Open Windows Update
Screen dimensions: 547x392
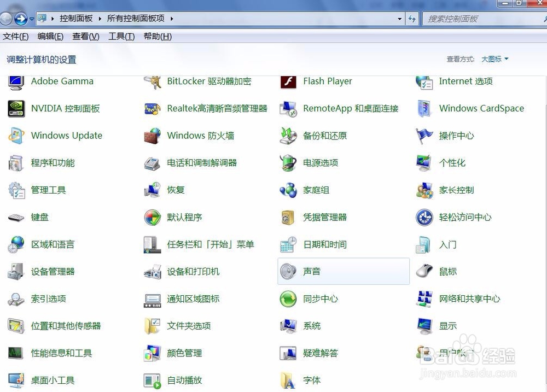click(x=67, y=136)
